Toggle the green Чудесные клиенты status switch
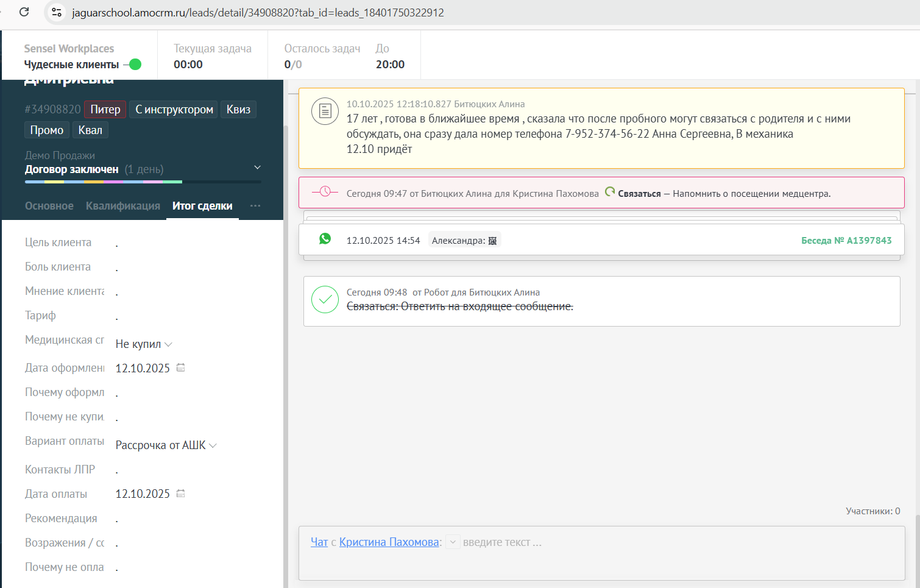The width and height of the screenshot is (920, 588). coord(133,65)
